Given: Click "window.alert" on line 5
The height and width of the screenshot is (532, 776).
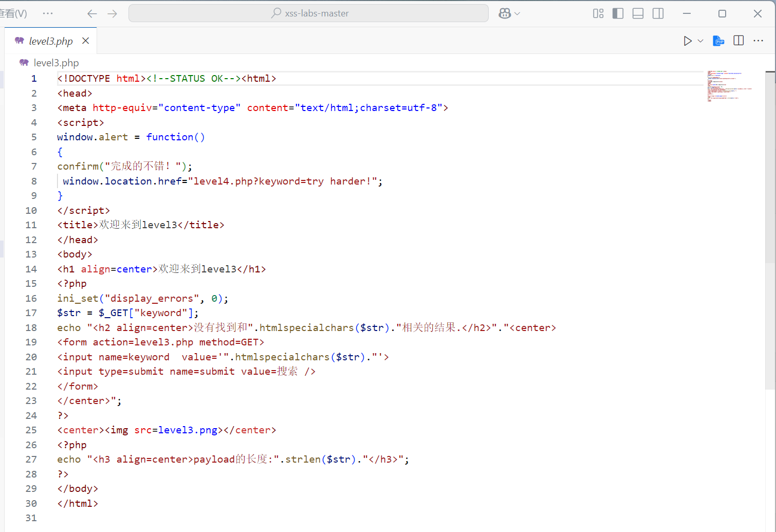Looking at the screenshot, I should point(93,137).
